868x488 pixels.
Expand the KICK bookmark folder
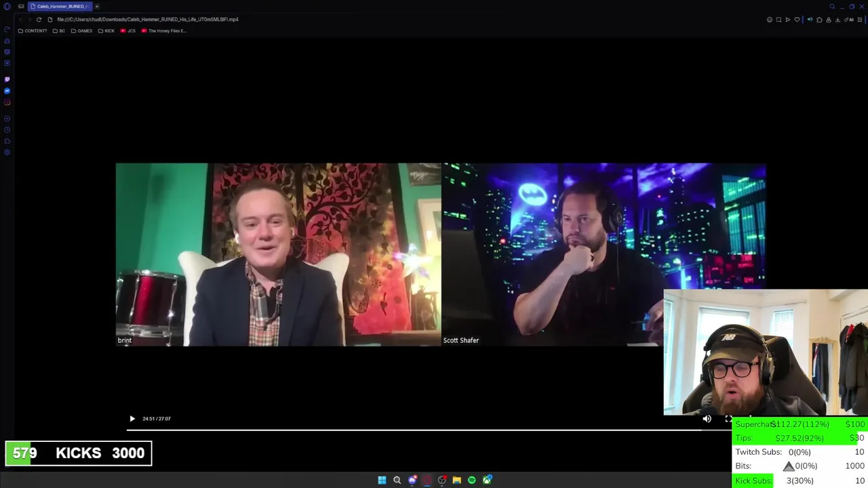(106, 30)
